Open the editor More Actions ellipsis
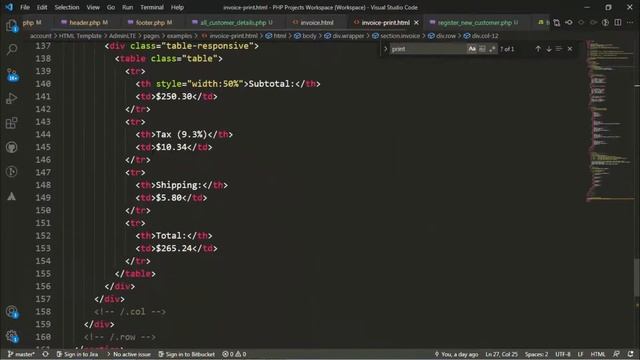Viewport: 640px width, 360px height. [630, 23]
